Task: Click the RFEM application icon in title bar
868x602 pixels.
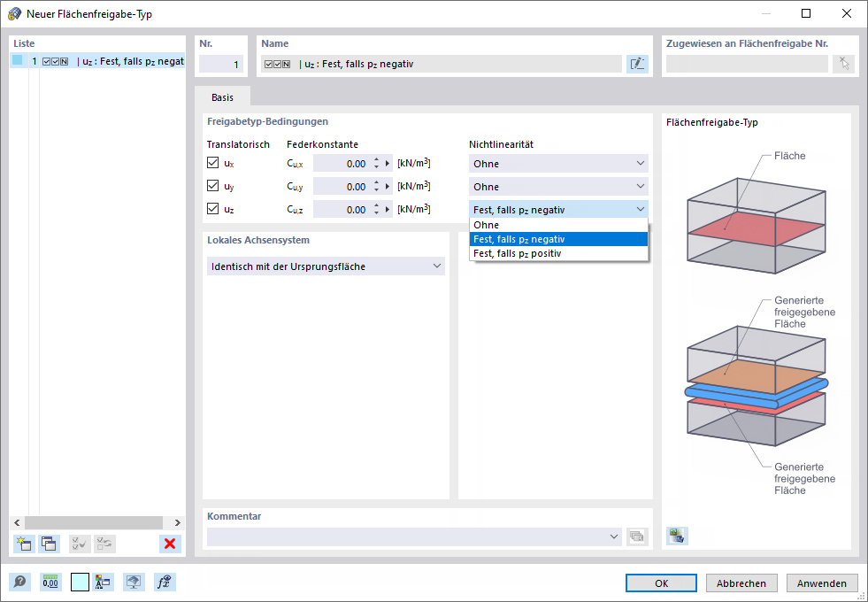Action: (14, 14)
